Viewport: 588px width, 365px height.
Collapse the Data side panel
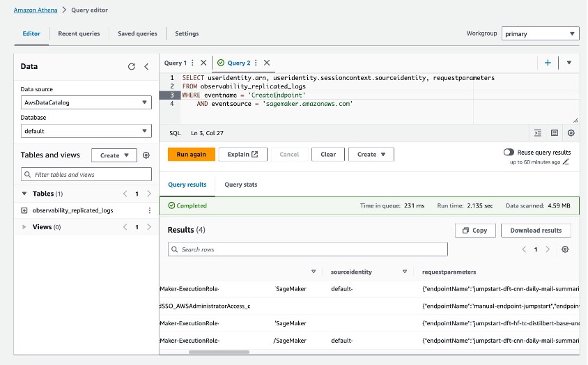146,66
